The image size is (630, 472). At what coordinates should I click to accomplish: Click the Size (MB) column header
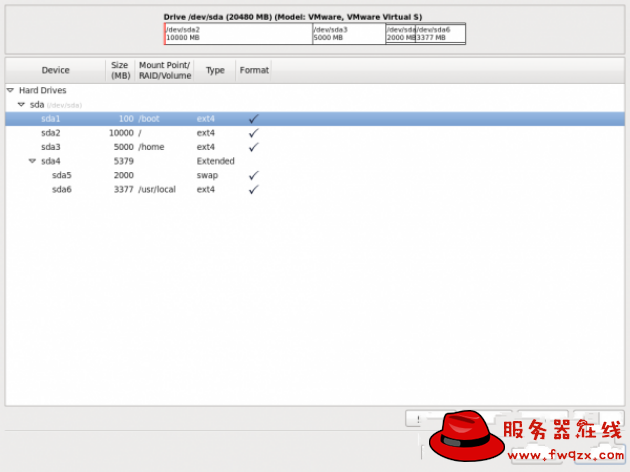[120, 70]
